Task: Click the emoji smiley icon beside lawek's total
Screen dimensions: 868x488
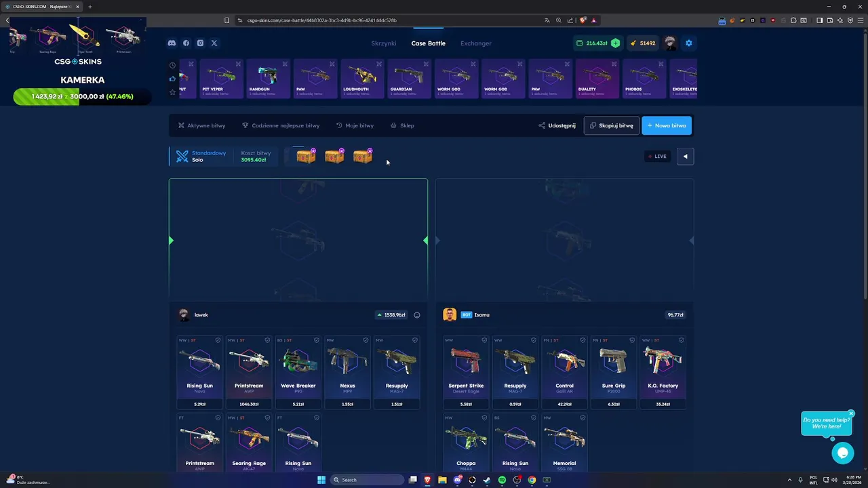Action: click(417, 315)
